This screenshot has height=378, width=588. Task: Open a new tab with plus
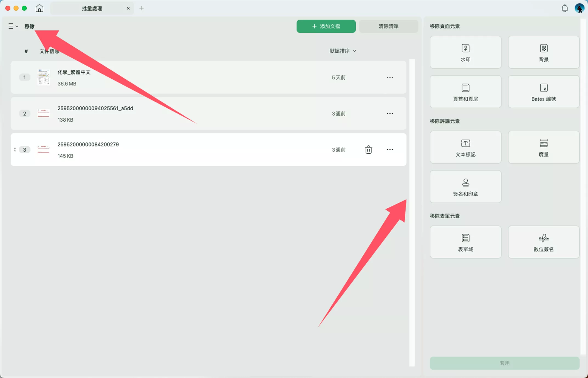coord(142,8)
